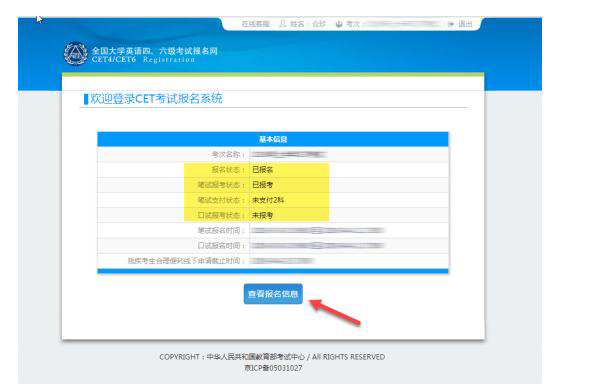Select the 未支付2科 payment status value
This screenshot has width=598, height=389.
(x=268, y=200)
